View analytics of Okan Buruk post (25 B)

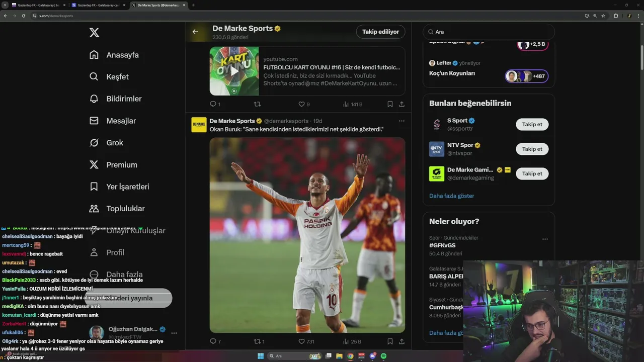(x=352, y=341)
